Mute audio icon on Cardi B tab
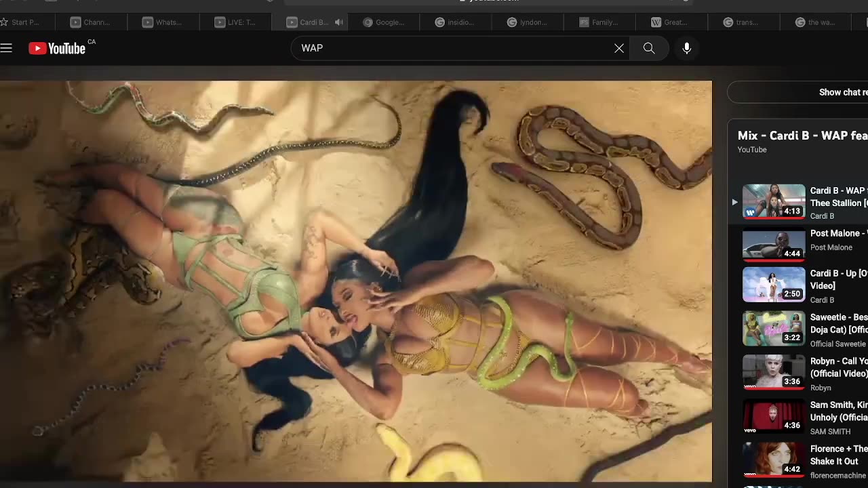 pos(339,22)
